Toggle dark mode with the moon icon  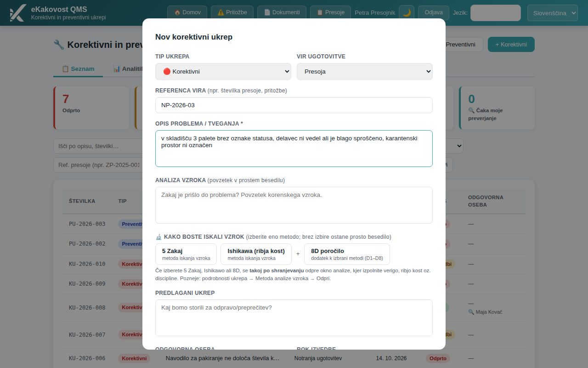(x=407, y=12)
